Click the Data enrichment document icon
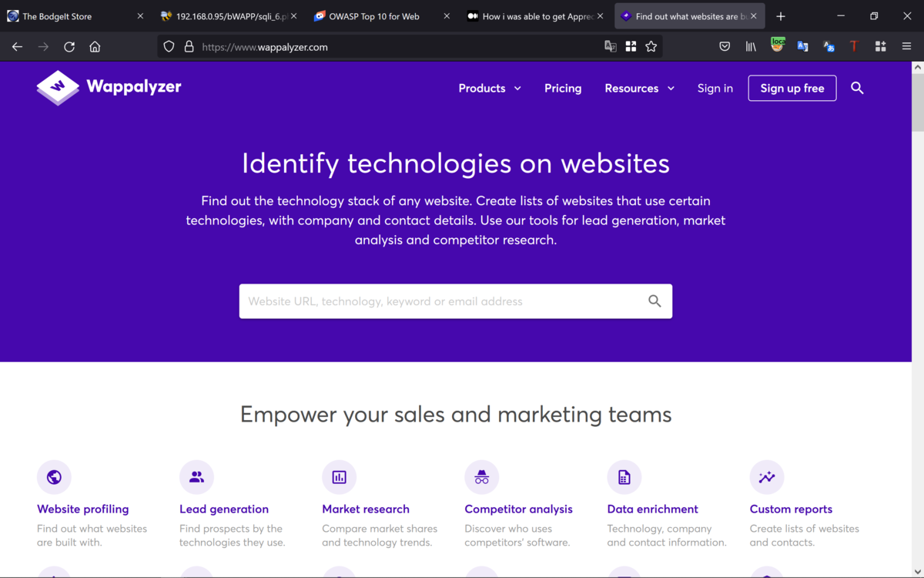 click(624, 477)
